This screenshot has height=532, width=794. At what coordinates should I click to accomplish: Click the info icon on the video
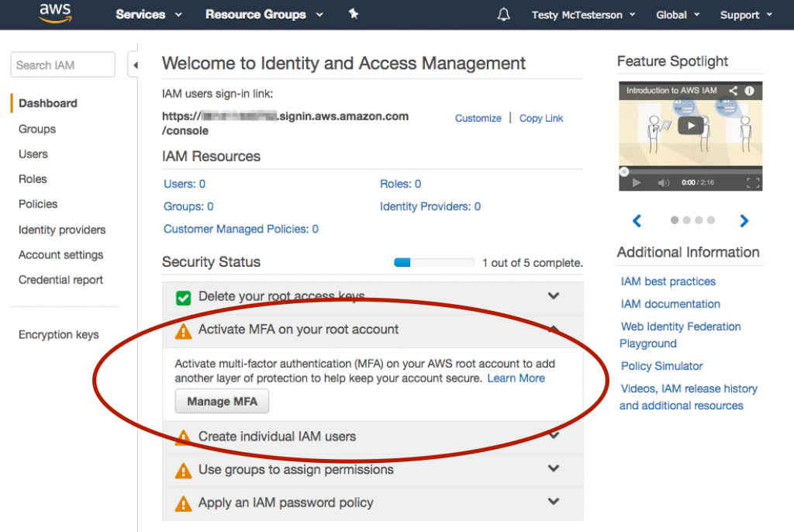(x=750, y=91)
